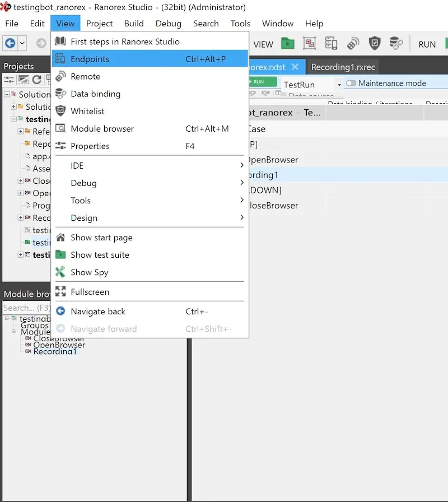Switch to the Recording1.rxrec tab
This screenshot has width=448, height=502.
[x=343, y=67]
